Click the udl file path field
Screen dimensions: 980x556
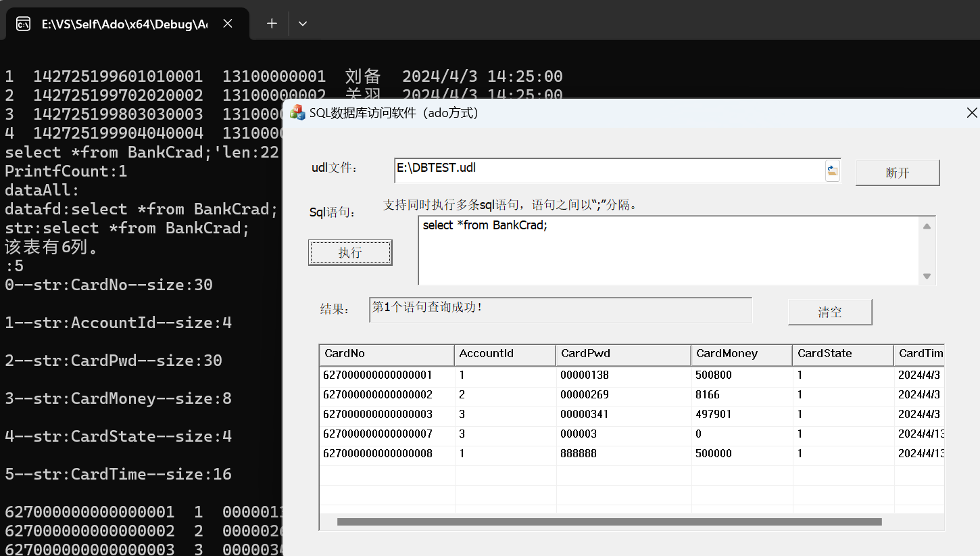pos(610,171)
